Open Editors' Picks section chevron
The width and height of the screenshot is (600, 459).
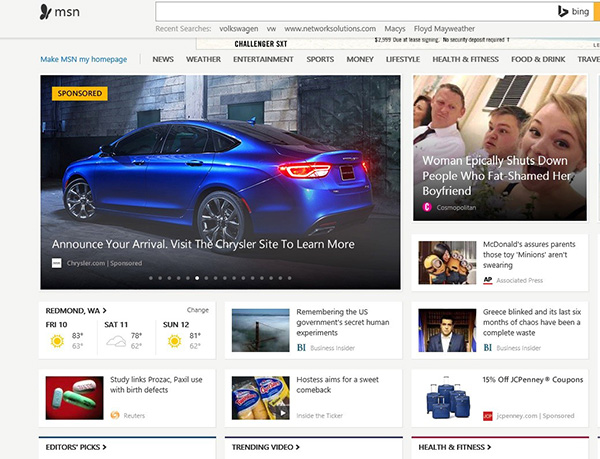point(104,447)
